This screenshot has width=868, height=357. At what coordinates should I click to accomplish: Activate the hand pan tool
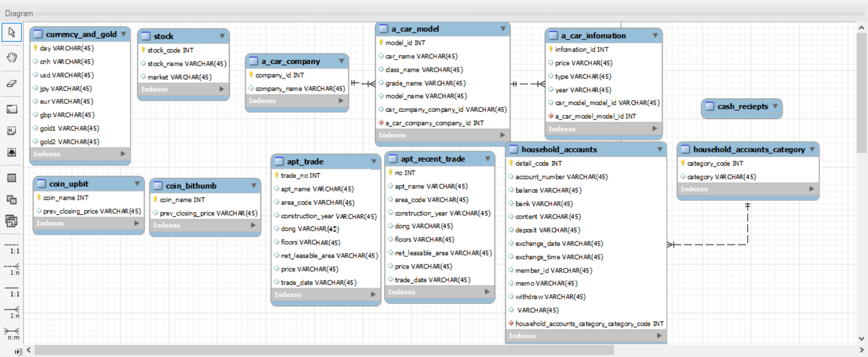(x=12, y=57)
